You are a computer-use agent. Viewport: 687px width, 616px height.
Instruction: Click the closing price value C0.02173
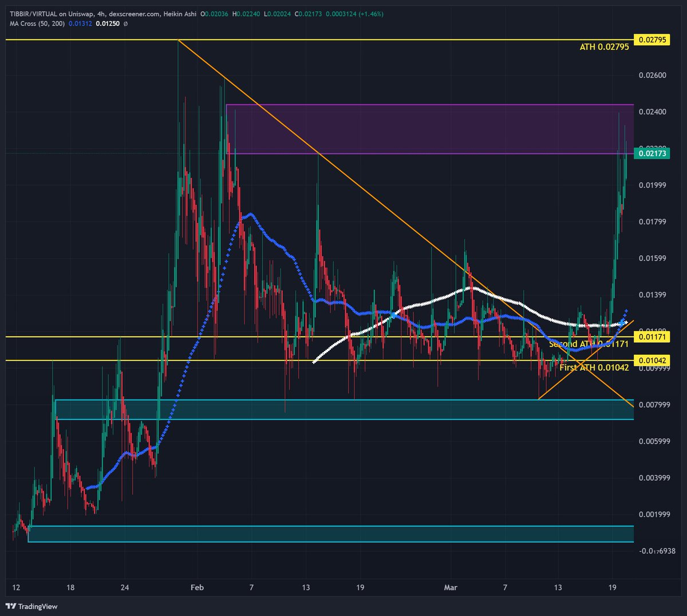[307, 14]
